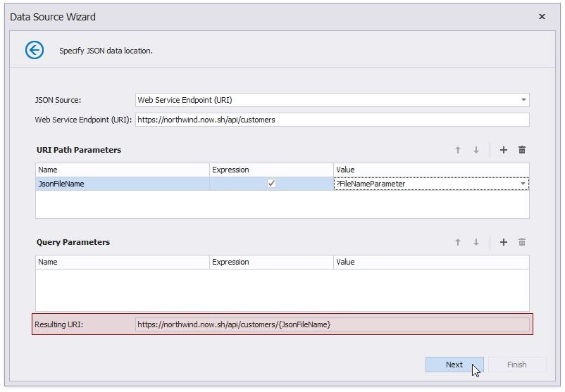
Task: Add a new URI Path Parameter
Action: coord(504,150)
